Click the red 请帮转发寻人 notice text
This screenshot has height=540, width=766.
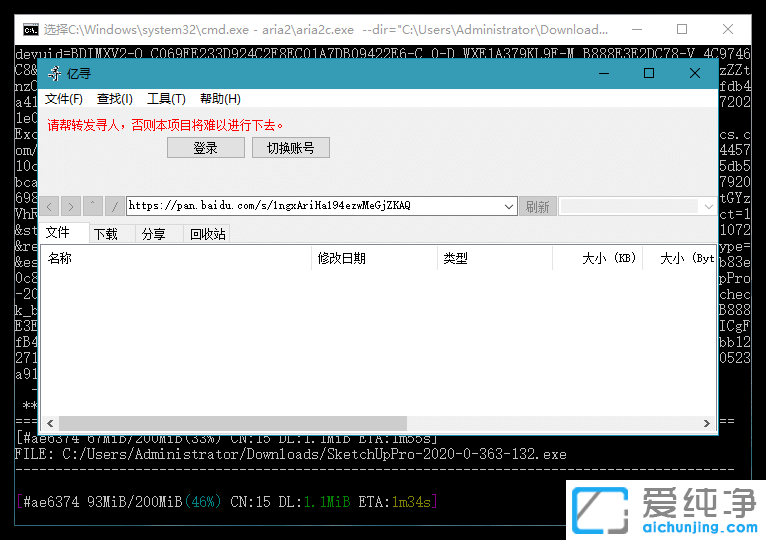coord(165,126)
